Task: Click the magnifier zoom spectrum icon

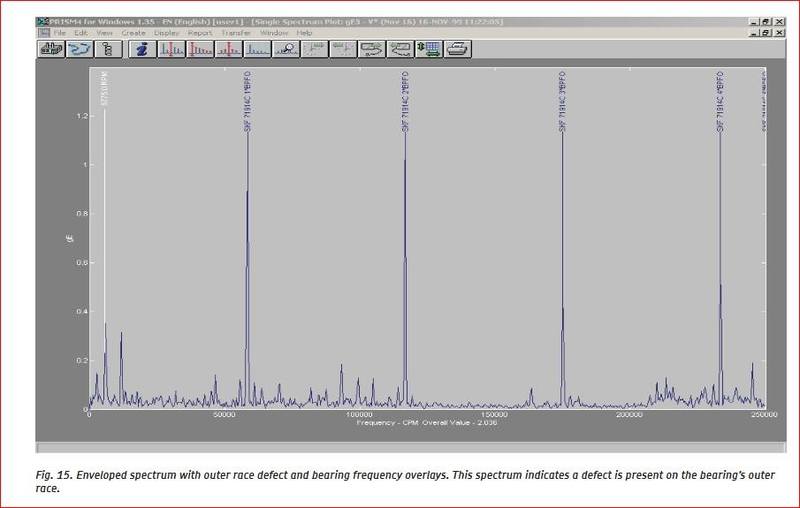Action: coord(285,48)
